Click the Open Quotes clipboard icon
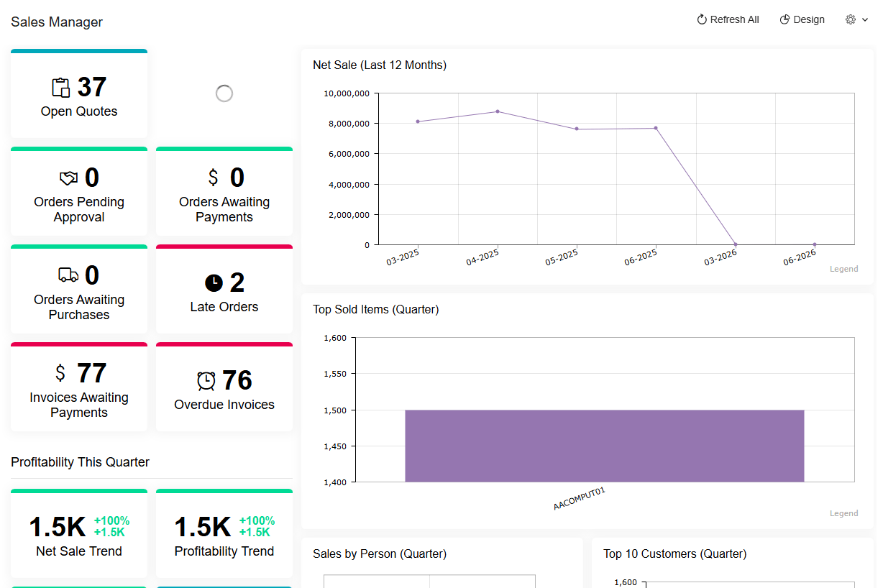 (x=61, y=88)
